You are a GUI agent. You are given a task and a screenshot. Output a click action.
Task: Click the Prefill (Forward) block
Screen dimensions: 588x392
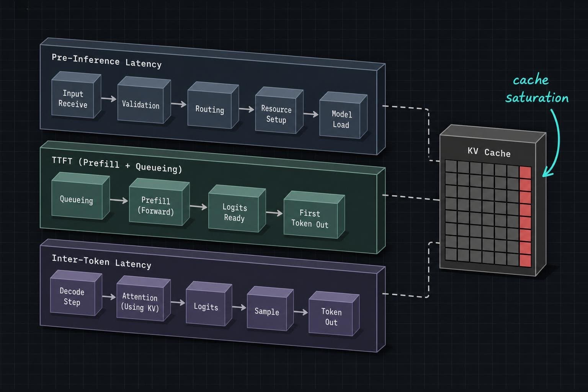tap(159, 202)
